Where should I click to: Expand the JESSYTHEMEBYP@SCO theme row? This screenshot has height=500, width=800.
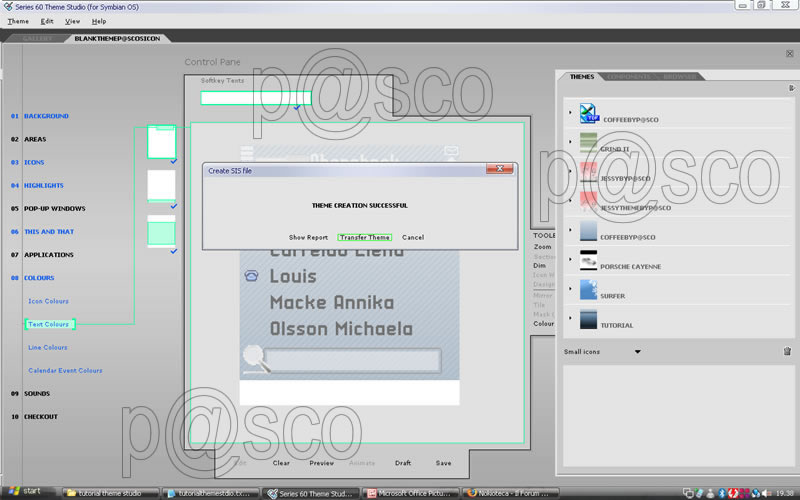click(x=570, y=201)
